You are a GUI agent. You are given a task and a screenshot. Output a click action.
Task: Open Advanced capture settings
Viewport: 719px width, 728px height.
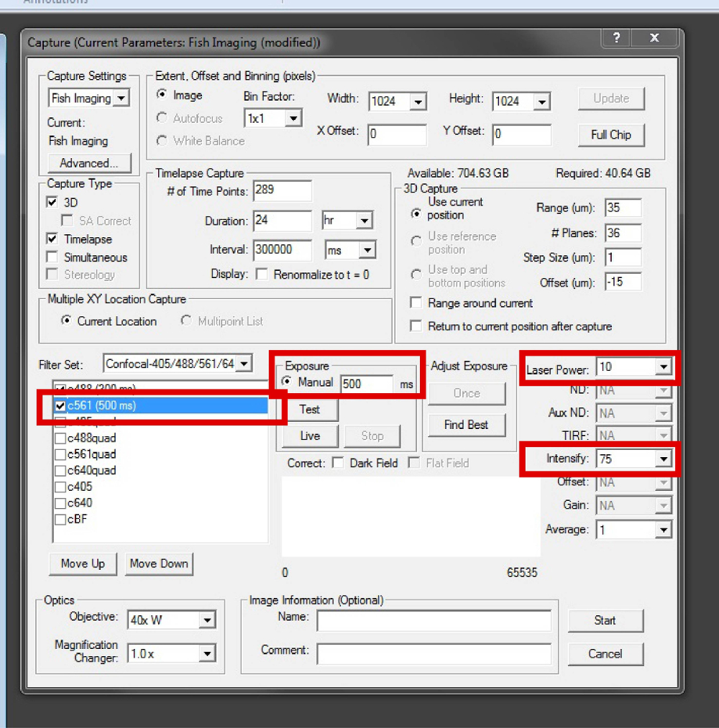(x=89, y=163)
